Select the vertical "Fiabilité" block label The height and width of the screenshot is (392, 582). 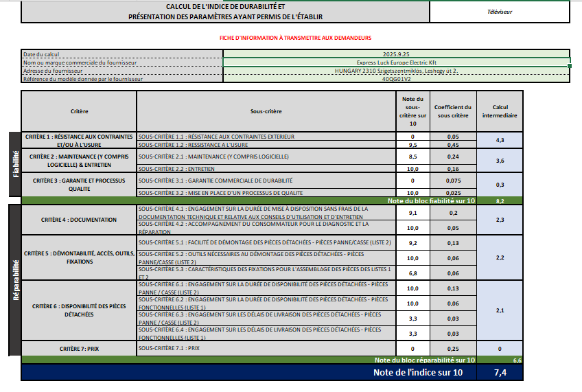coord(15,165)
